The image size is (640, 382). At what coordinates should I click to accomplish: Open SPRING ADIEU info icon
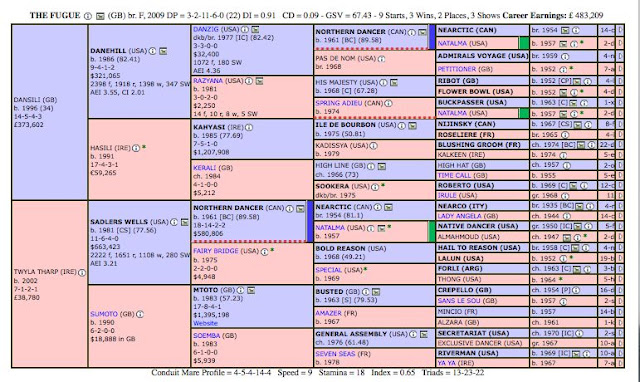(x=388, y=104)
